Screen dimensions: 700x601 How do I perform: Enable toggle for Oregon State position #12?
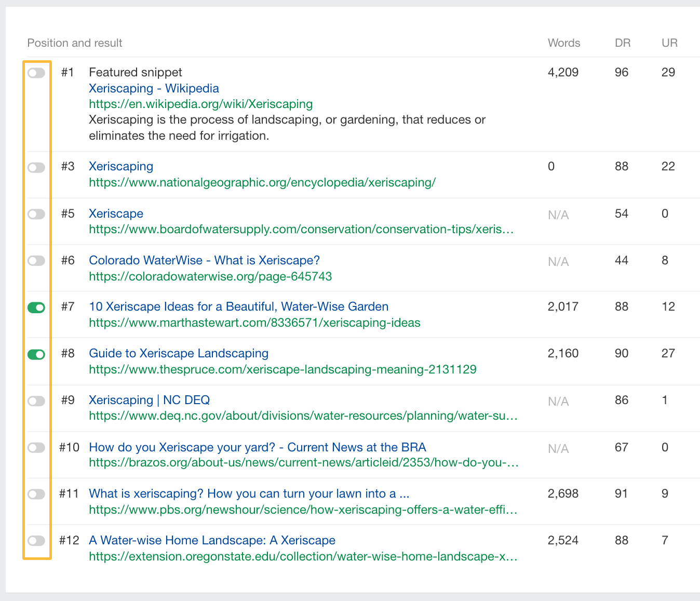36,541
